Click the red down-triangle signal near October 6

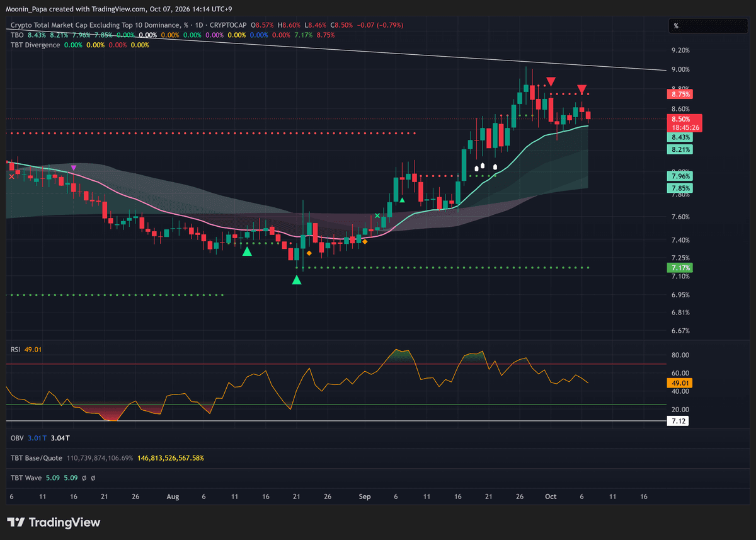pos(582,89)
